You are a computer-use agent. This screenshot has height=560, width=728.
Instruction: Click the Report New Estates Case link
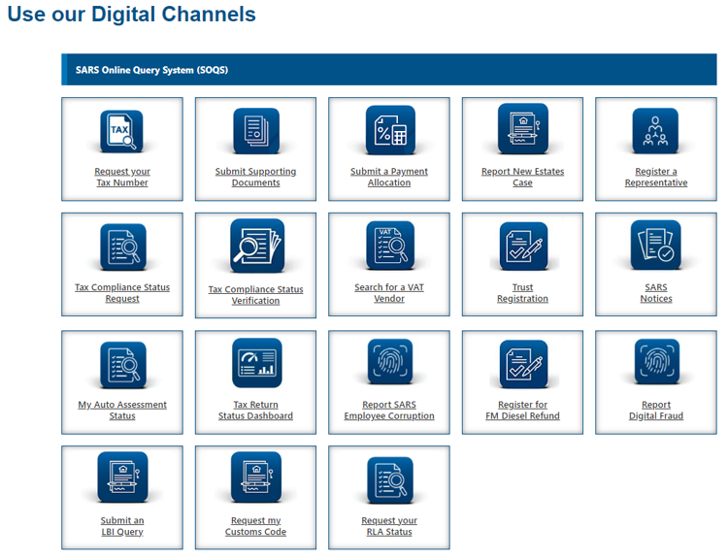tap(523, 177)
